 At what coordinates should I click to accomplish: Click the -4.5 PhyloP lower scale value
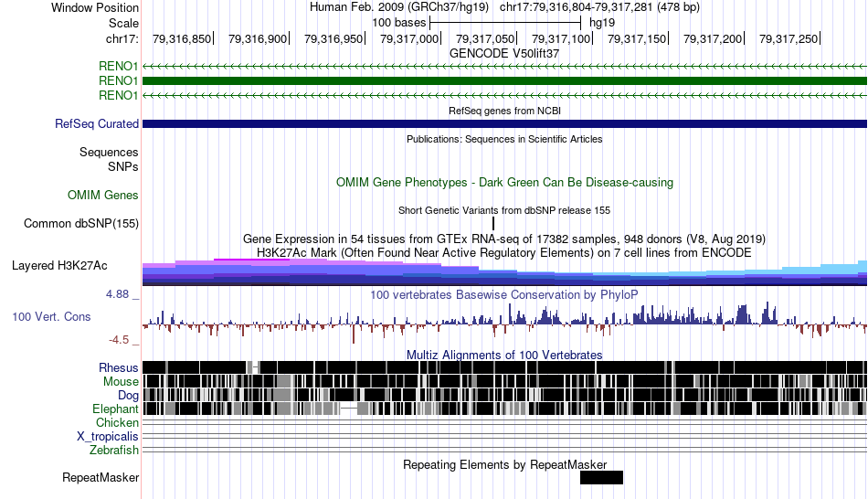(x=119, y=340)
